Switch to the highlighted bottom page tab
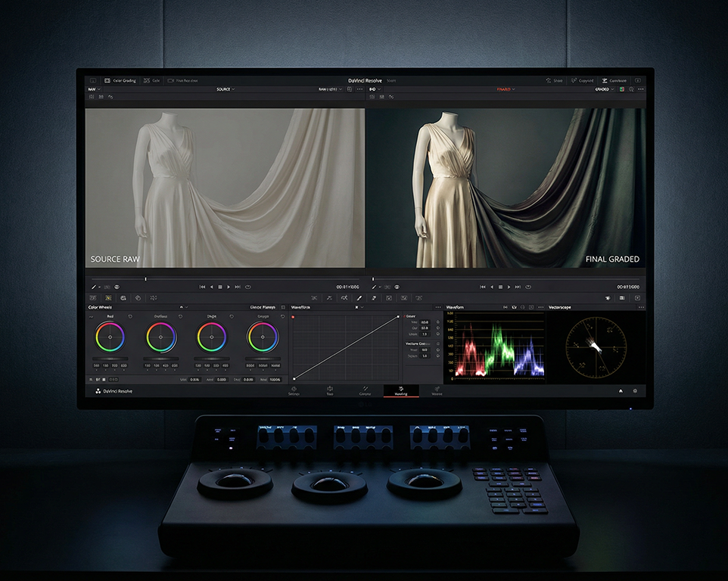The height and width of the screenshot is (581, 728). [401, 391]
